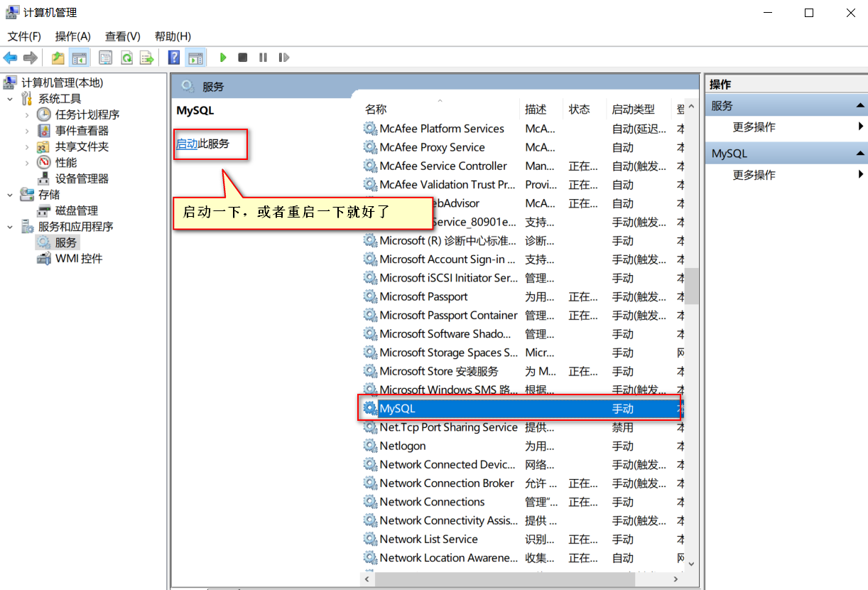Stop the service with the square icon
The height and width of the screenshot is (590, 868).
click(x=243, y=58)
